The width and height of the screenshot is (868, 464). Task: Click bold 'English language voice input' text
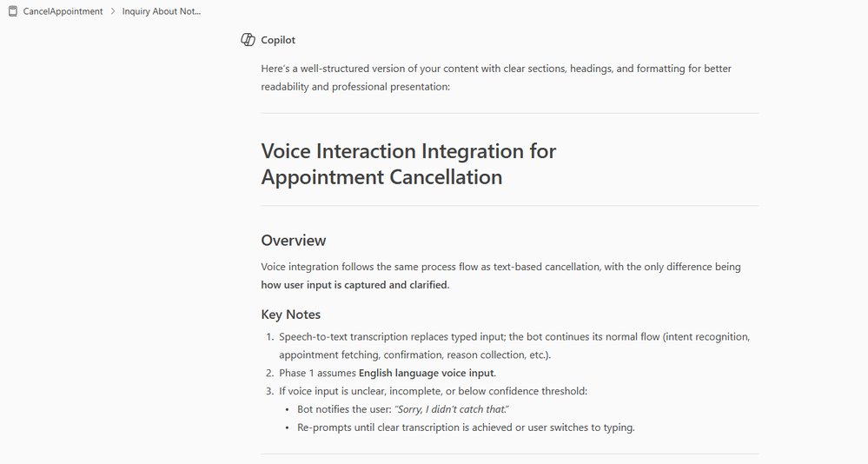[427, 373]
